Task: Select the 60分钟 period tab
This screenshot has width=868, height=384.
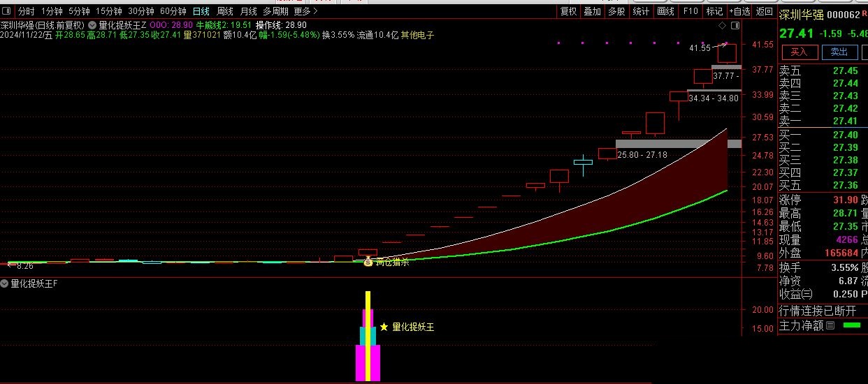Action: 173,11
